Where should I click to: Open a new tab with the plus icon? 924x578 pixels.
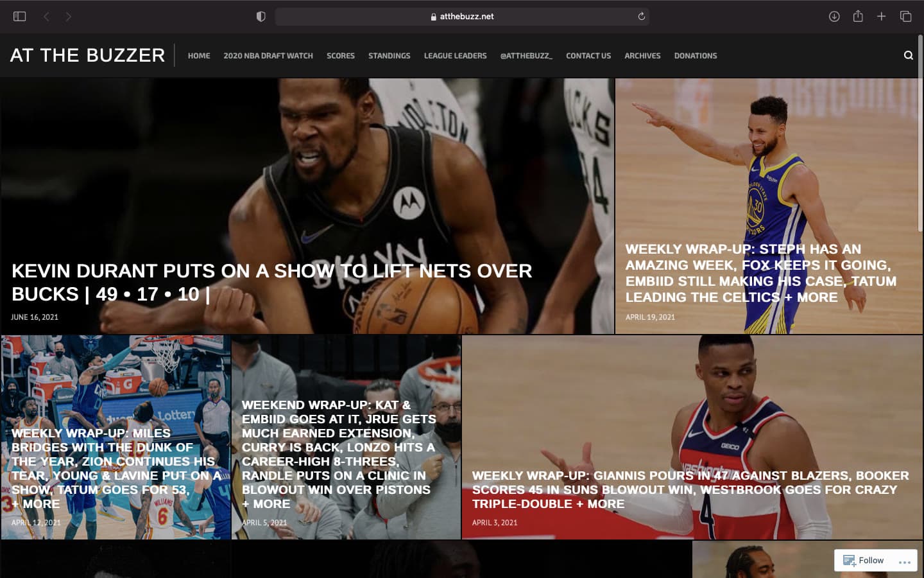(882, 17)
